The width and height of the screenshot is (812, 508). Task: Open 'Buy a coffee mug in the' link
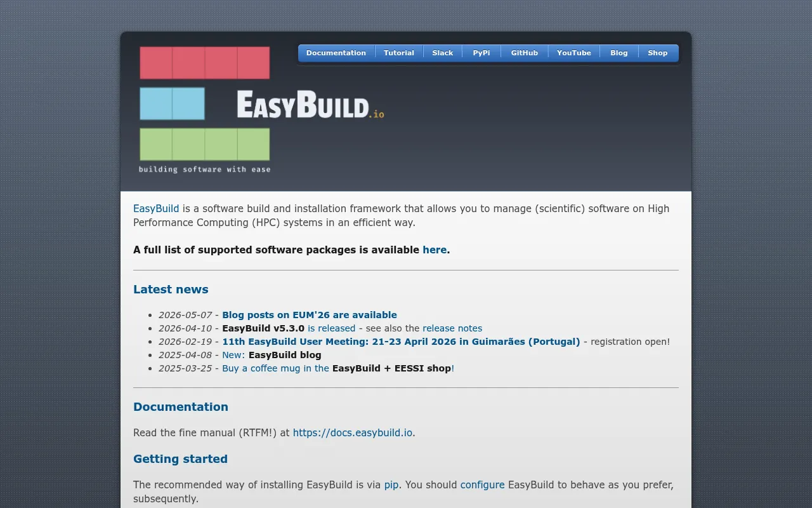coord(275,368)
